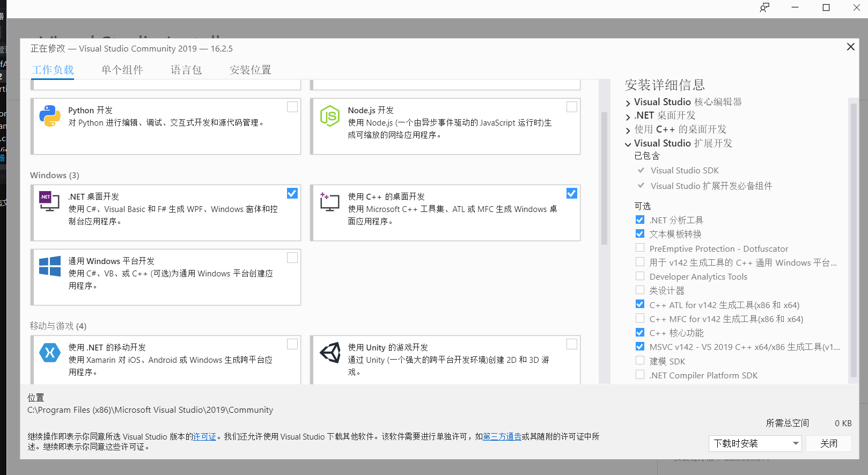Uncheck the 文本模板转换 option
Viewport: 868px width, 475px height.
pyautogui.click(x=640, y=233)
